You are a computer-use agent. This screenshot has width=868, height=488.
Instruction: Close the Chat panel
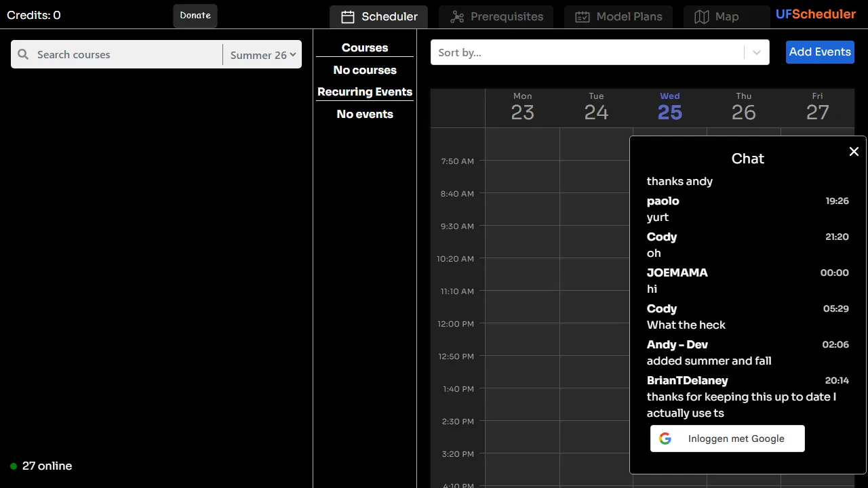[x=854, y=151]
